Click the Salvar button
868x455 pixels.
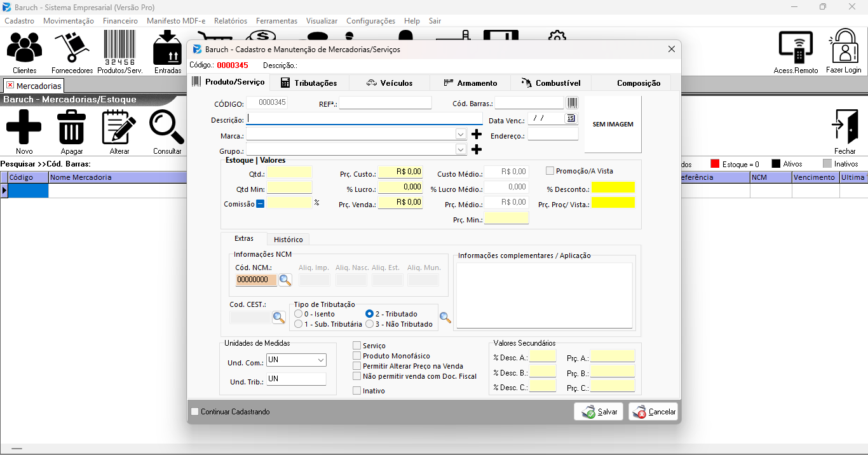pyautogui.click(x=599, y=412)
